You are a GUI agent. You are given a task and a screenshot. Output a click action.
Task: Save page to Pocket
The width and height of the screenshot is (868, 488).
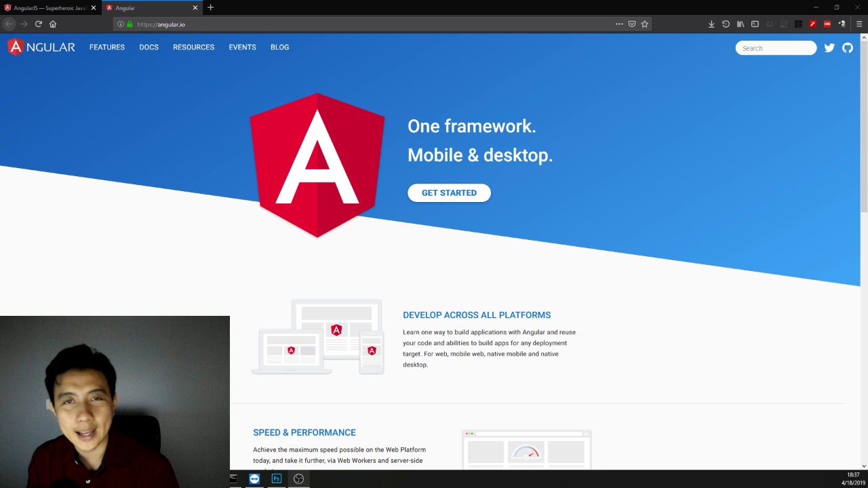click(x=632, y=24)
